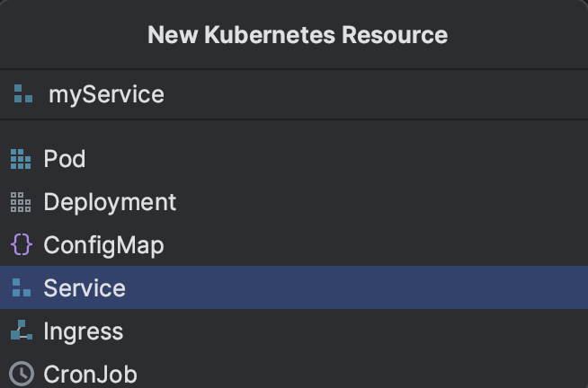Focus the myService name text field
The height and width of the screenshot is (388, 588).
tap(106, 94)
